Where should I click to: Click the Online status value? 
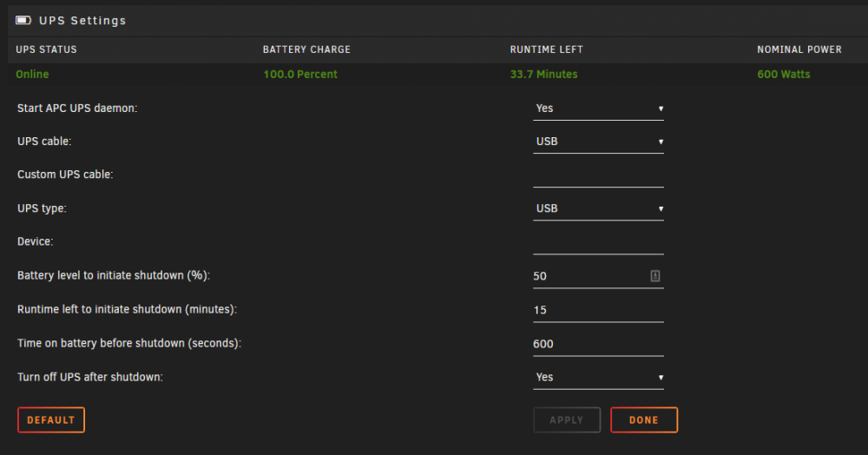[32, 74]
